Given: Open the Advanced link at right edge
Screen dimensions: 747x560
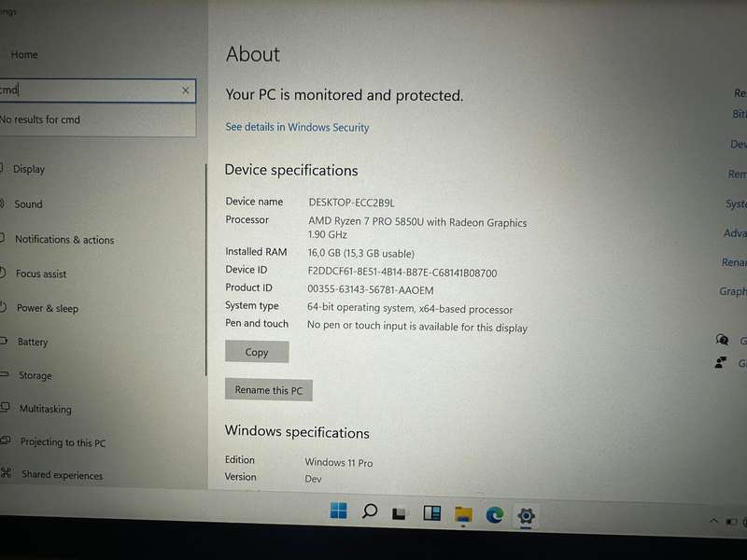Looking at the screenshot, I should (735, 233).
